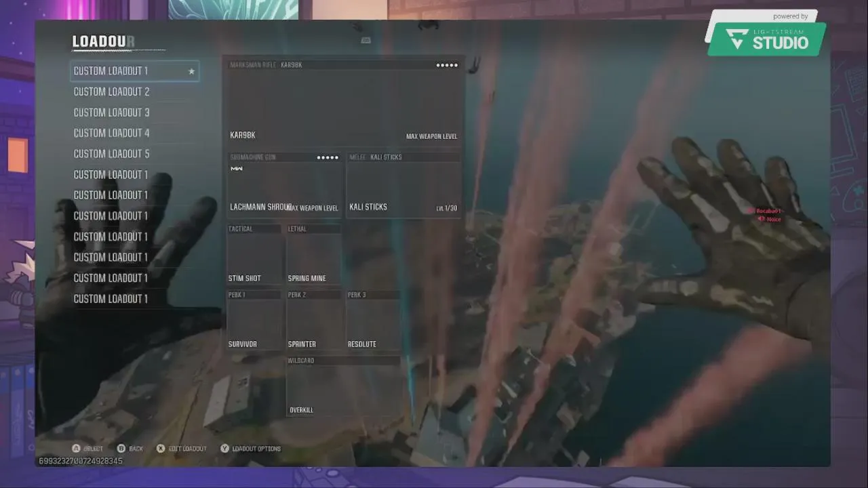Image resolution: width=868 pixels, height=488 pixels.
Task: Click the 'MAX WEAPON LEVEL' text on KAR98K
Action: point(431,136)
